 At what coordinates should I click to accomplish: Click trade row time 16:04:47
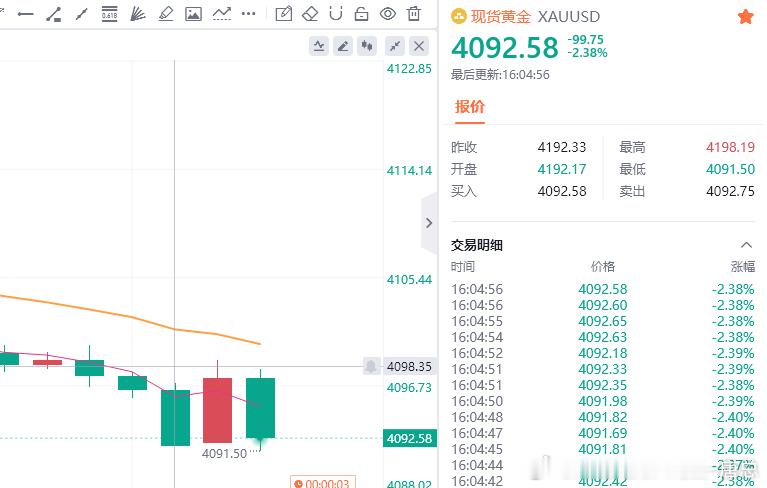477,433
